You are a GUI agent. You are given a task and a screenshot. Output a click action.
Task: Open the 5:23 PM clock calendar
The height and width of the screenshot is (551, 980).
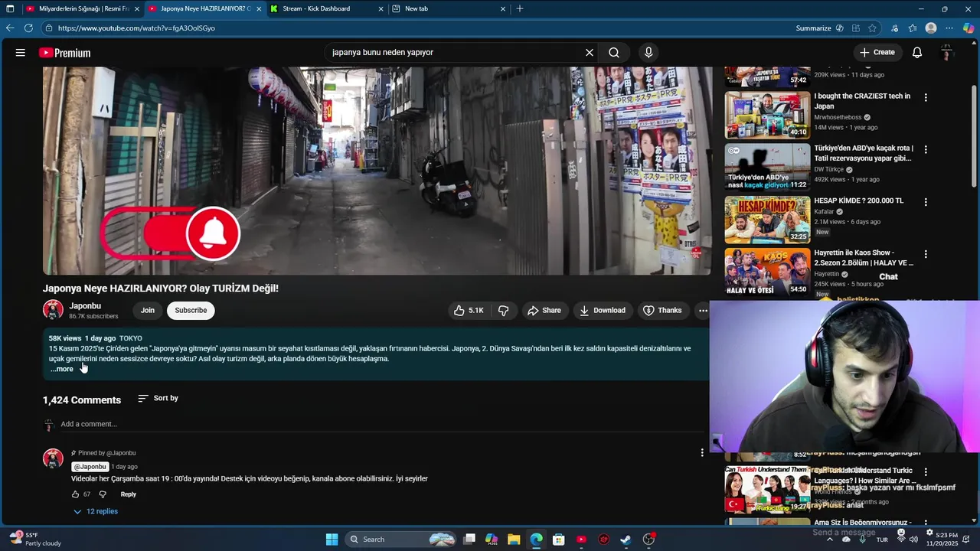tap(941, 539)
